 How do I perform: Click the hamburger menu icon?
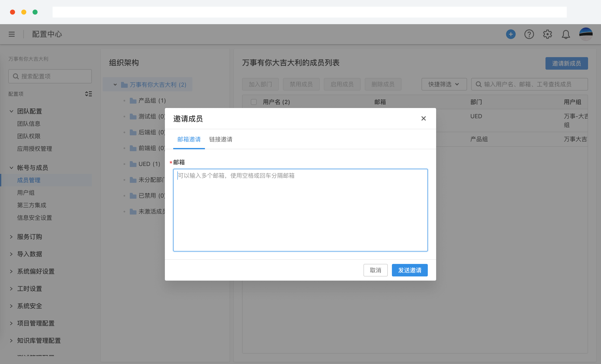click(12, 34)
